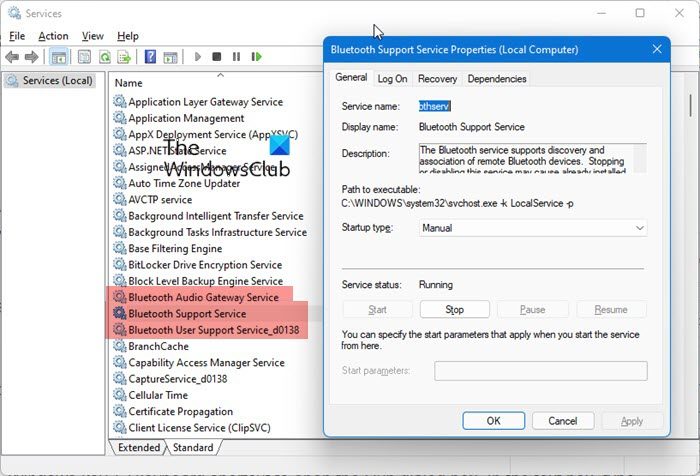Image resolution: width=700 pixels, height=476 pixels.
Task: Select Base Filtering Engine row
Action: pyautogui.click(x=168, y=249)
